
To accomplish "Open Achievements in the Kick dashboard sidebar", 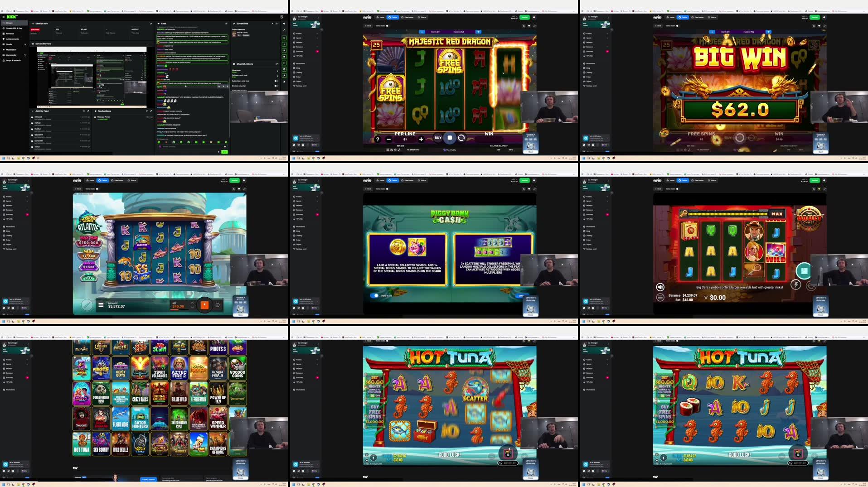I will coord(12,39).
